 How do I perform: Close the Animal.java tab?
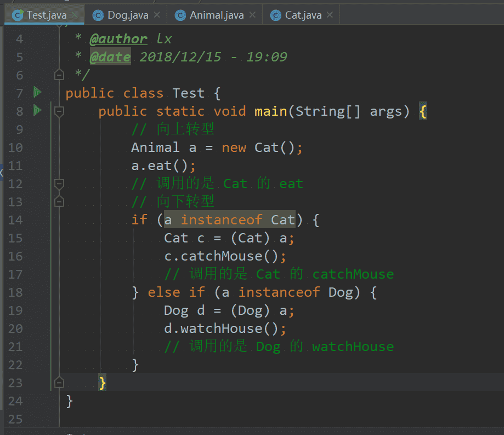pos(252,15)
